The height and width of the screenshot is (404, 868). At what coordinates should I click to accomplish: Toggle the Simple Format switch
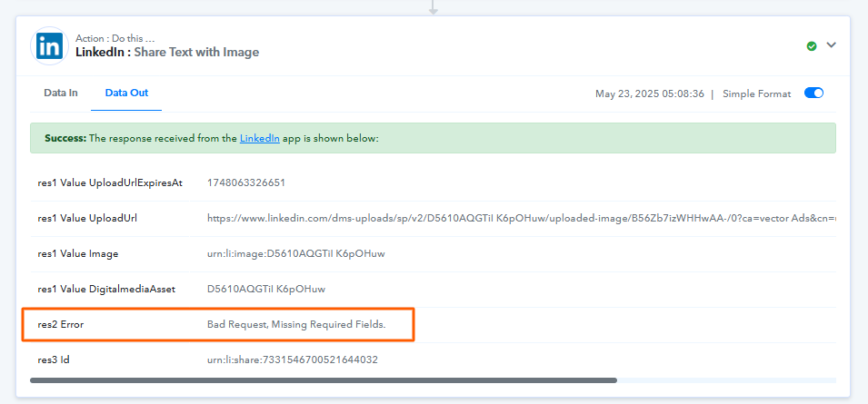[813, 94]
